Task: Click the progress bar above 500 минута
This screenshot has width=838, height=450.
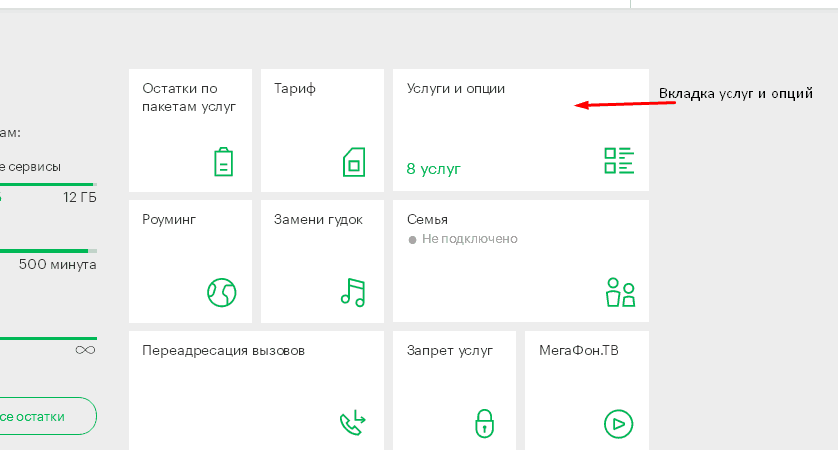Action: point(47,251)
